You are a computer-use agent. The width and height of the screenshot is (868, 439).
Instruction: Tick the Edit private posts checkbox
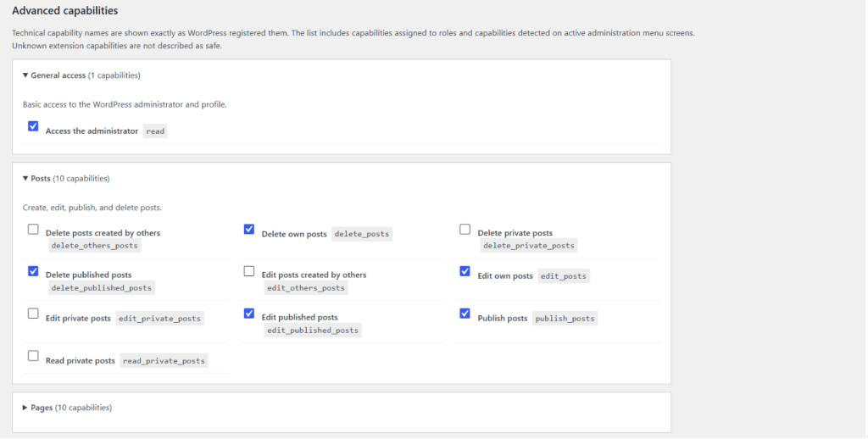pyautogui.click(x=33, y=314)
